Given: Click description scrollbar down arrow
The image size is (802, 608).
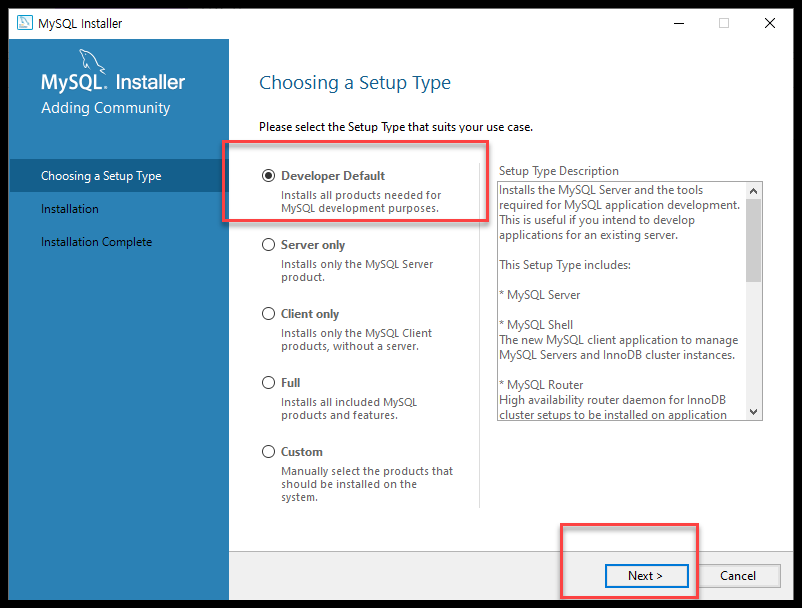Looking at the screenshot, I should 753,412.
